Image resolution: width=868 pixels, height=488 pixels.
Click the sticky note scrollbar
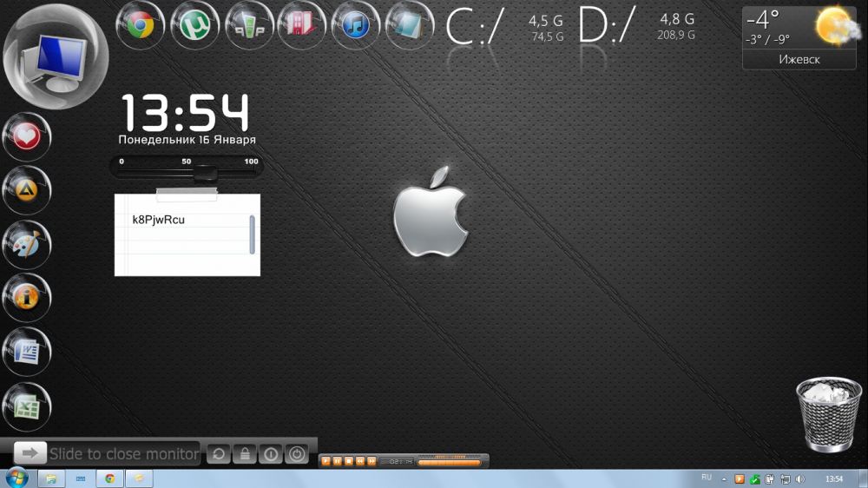pyautogui.click(x=252, y=234)
